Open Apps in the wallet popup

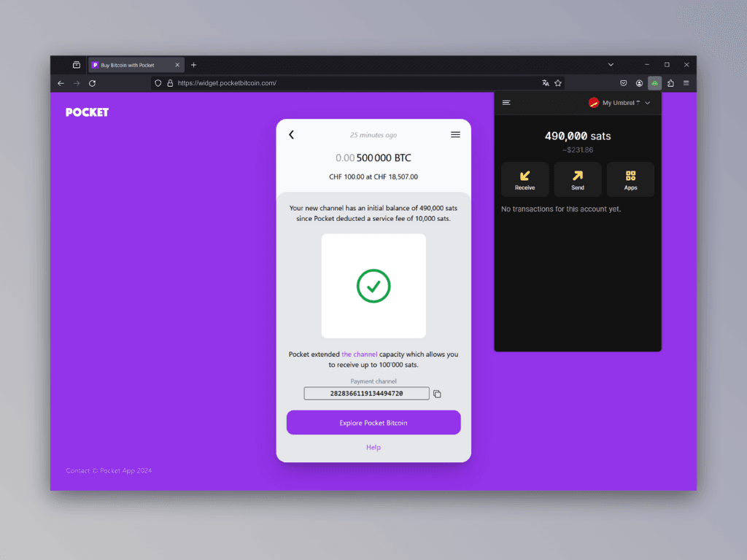(x=630, y=179)
